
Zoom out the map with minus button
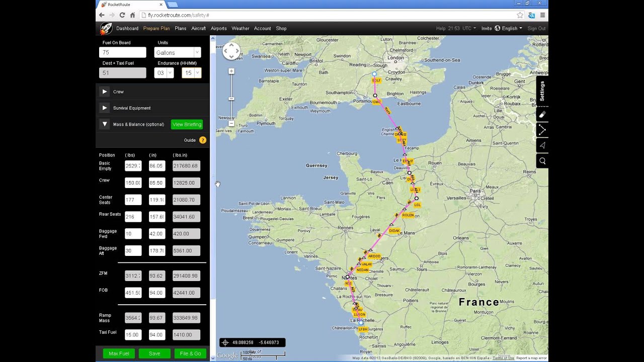point(231,123)
